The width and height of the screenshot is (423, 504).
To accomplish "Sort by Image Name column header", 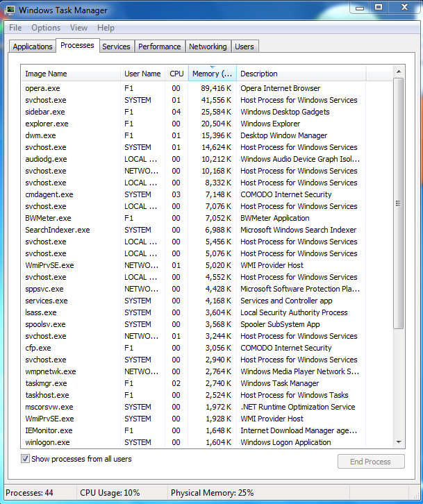I will pos(70,74).
